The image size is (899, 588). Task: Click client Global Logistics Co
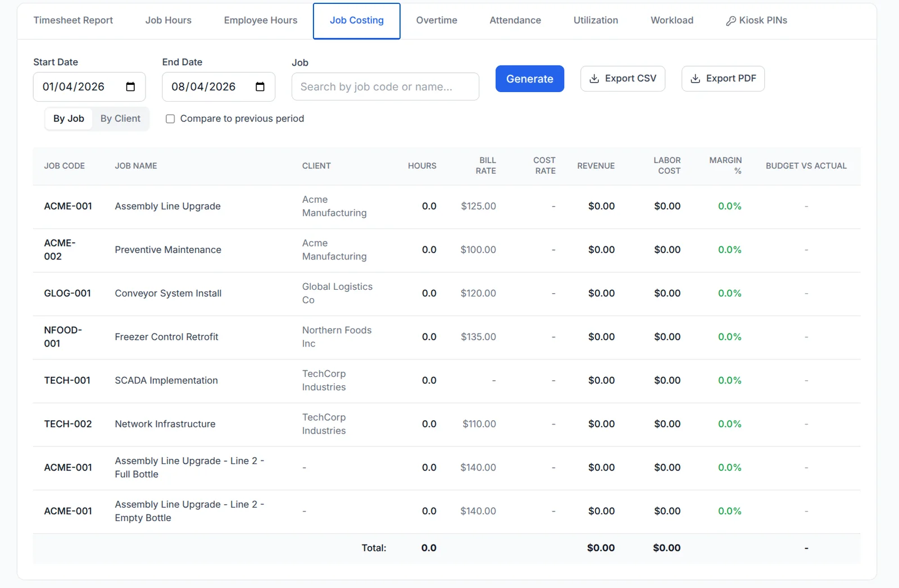[337, 293]
